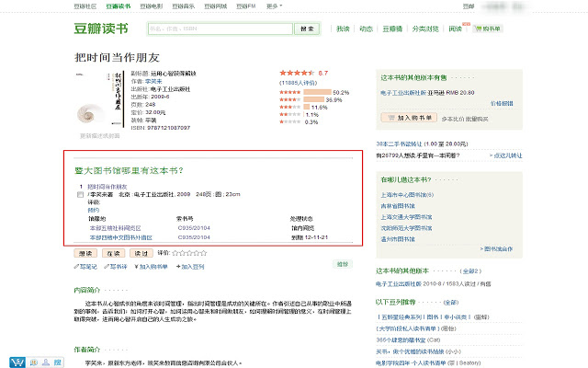Open 吉林省图书馆 library link
This screenshot has height=368, width=588.
(x=398, y=206)
